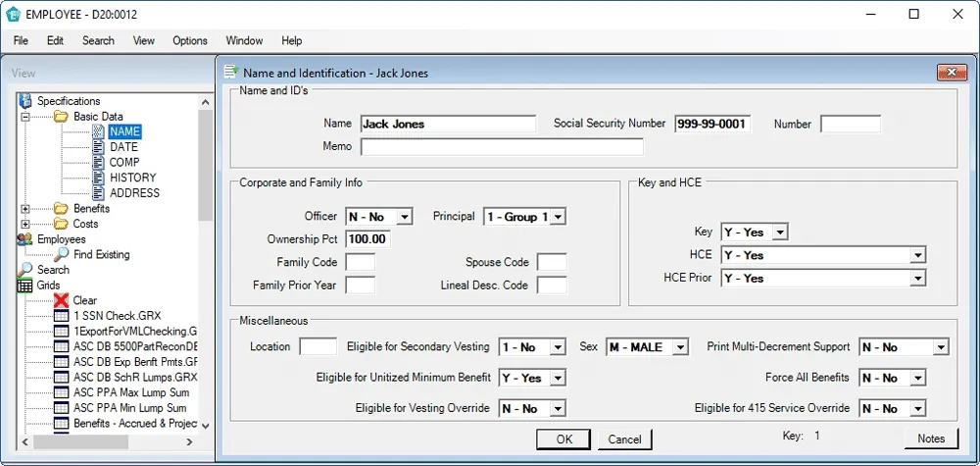
Task: Collapse the Basic Data tree node
Action: pyautogui.click(x=25, y=117)
